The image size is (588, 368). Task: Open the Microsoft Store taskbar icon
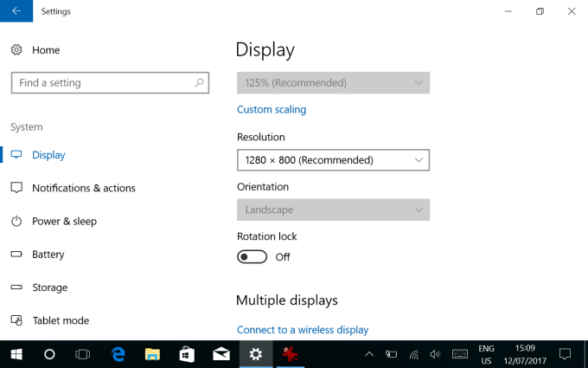(x=187, y=354)
